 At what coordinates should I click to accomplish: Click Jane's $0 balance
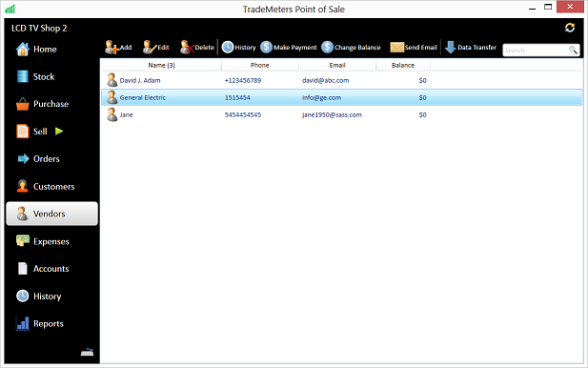(x=422, y=114)
